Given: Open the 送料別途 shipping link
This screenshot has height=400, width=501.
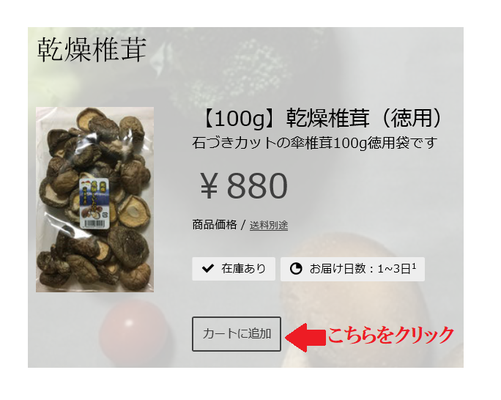Looking at the screenshot, I should (269, 225).
